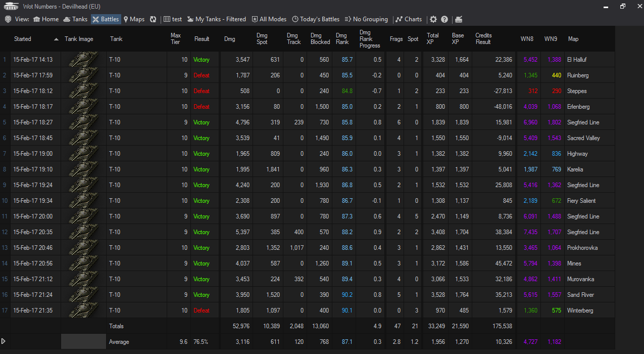This screenshot has height=354, width=644.
Task: Sort by the Dmg Rank column header
Action: (x=344, y=39)
